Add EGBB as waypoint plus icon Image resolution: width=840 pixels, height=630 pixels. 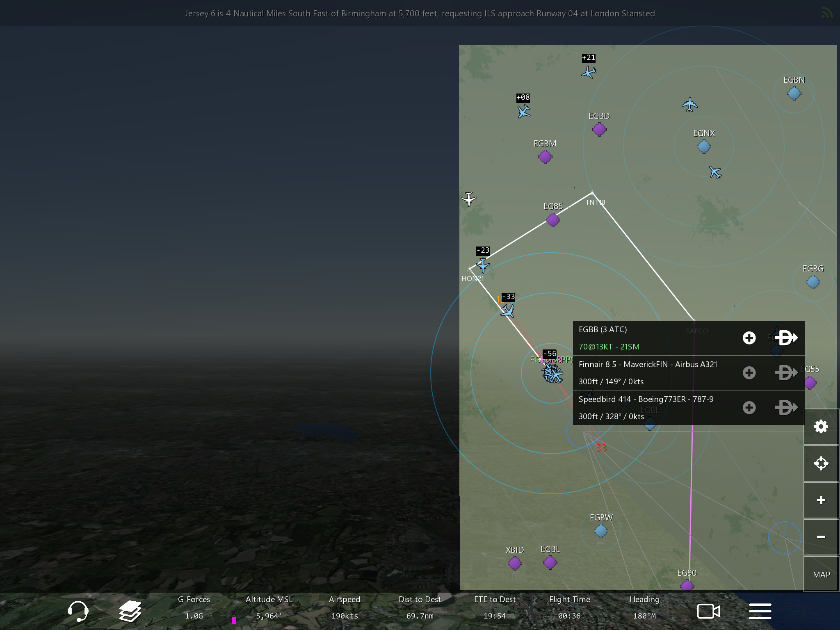click(749, 338)
